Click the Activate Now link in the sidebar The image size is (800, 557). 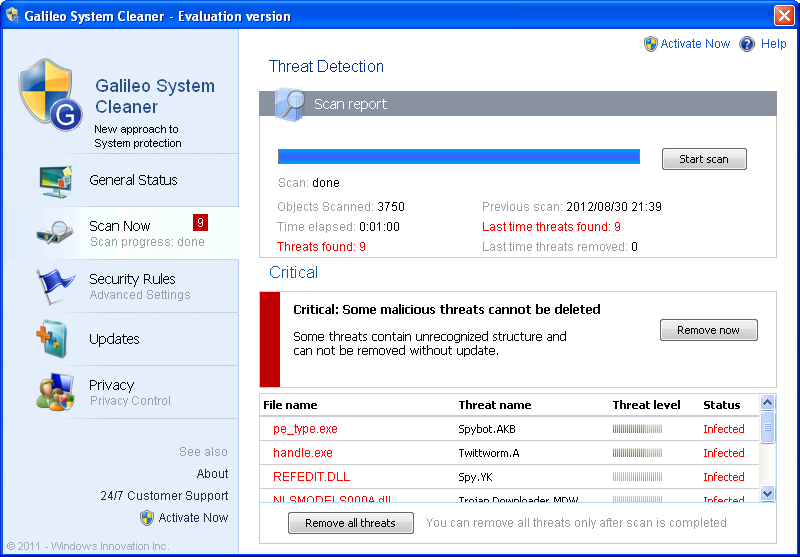193,518
